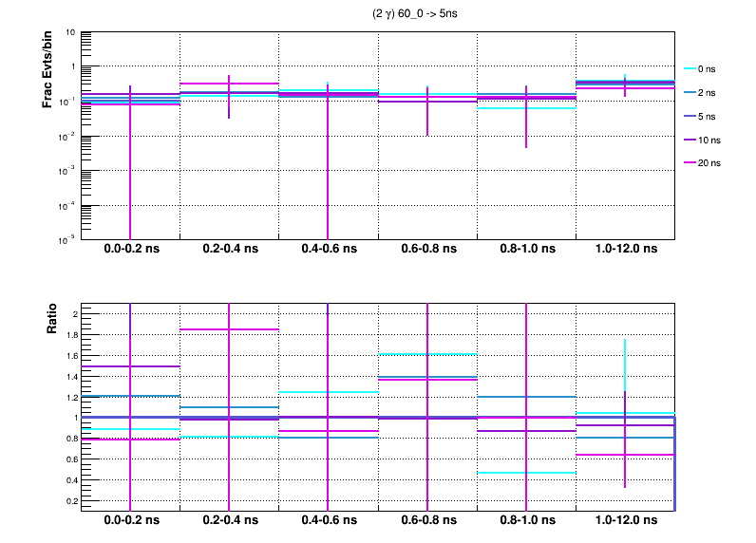Select the magenta 20 ns legend line
756x543 pixels.
coord(690,163)
